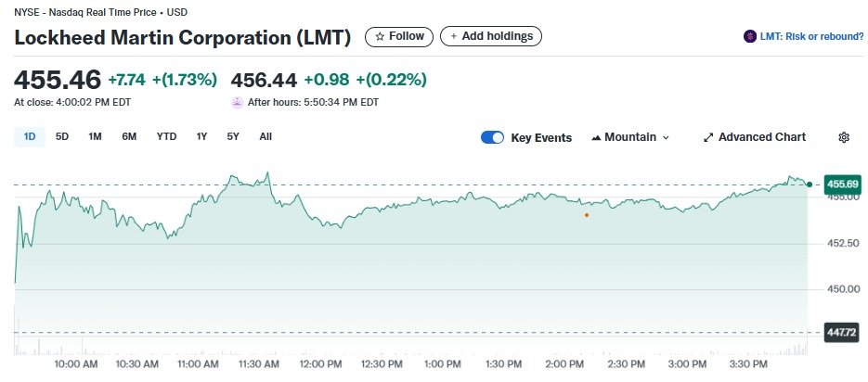868x382 pixels.
Task: Click the 447.72 previous close label
Action: [x=842, y=333]
